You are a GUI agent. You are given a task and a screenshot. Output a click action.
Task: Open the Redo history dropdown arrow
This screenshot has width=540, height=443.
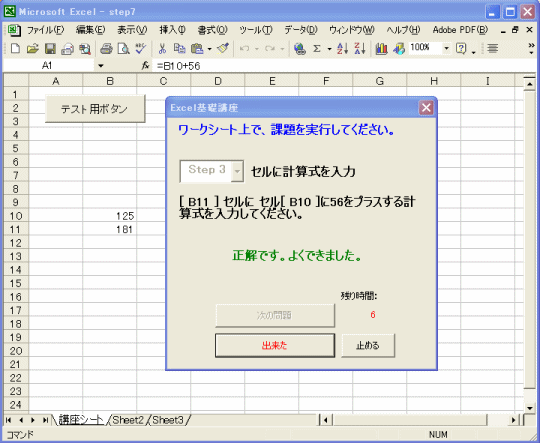click(x=282, y=49)
